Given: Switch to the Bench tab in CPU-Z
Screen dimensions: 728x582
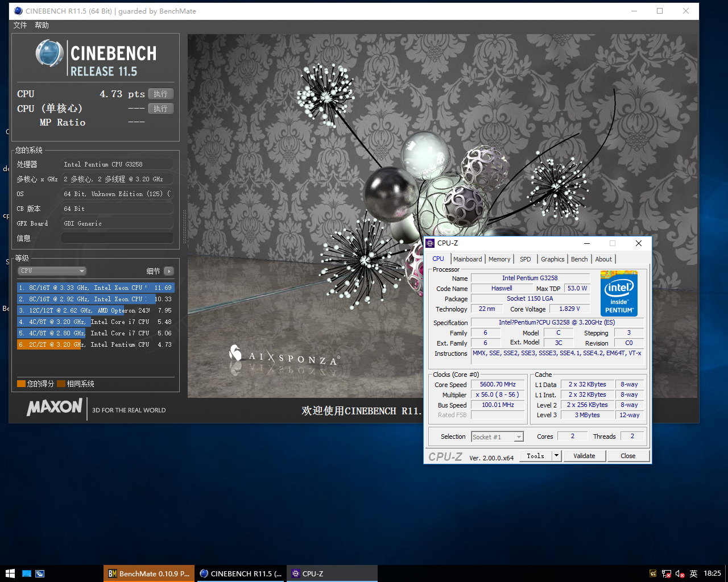Looking at the screenshot, I should coord(580,259).
